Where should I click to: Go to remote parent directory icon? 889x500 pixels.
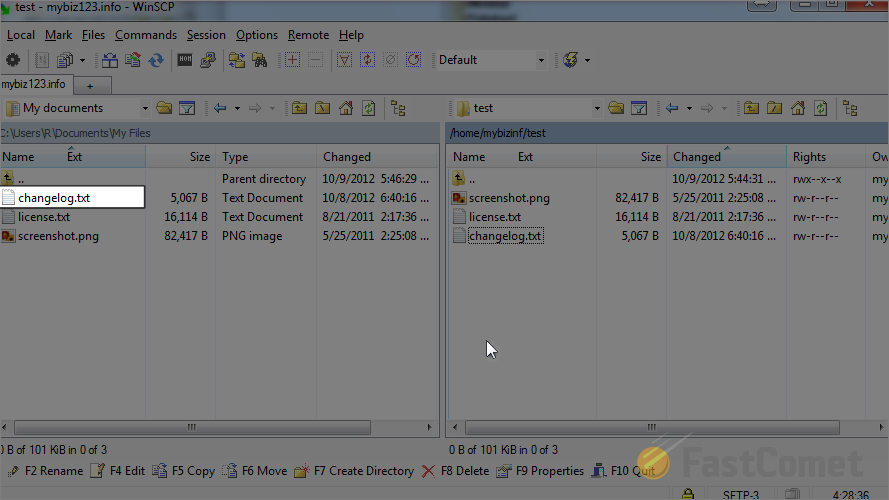(x=751, y=108)
